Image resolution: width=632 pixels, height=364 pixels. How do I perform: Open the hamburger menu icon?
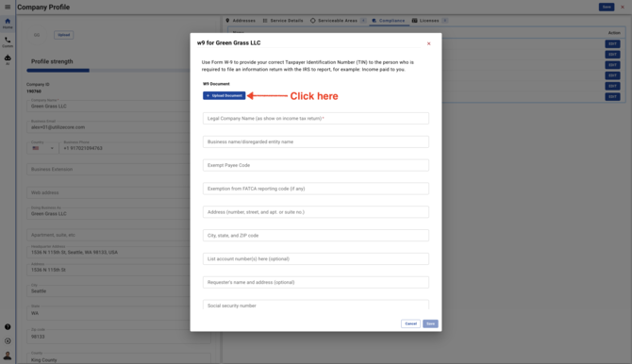tap(8, 7)
